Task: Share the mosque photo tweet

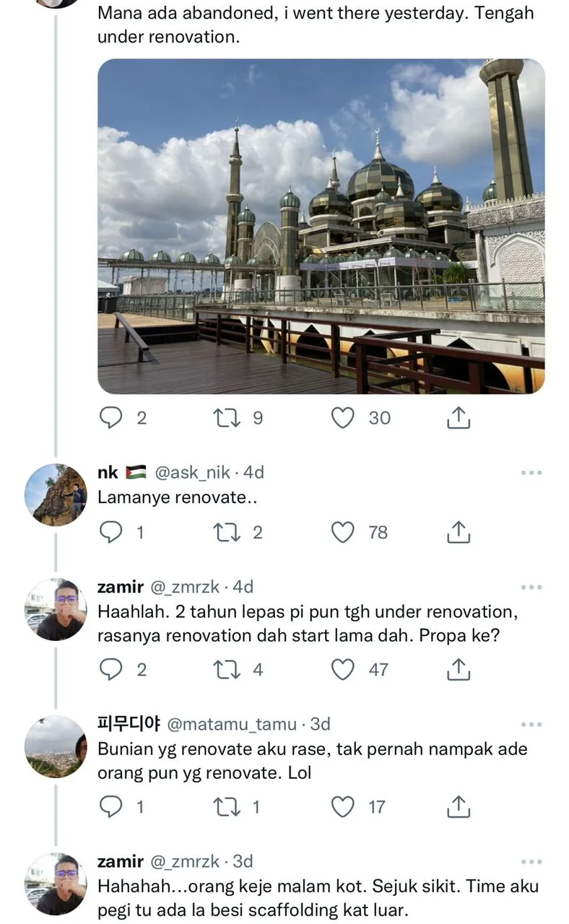Action: coord(459,417)
